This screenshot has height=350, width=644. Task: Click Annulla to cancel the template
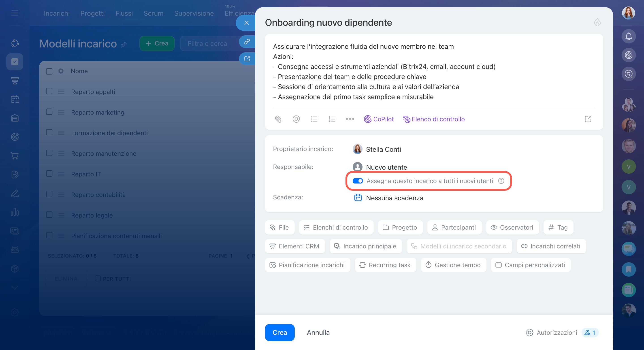(318, 332)
